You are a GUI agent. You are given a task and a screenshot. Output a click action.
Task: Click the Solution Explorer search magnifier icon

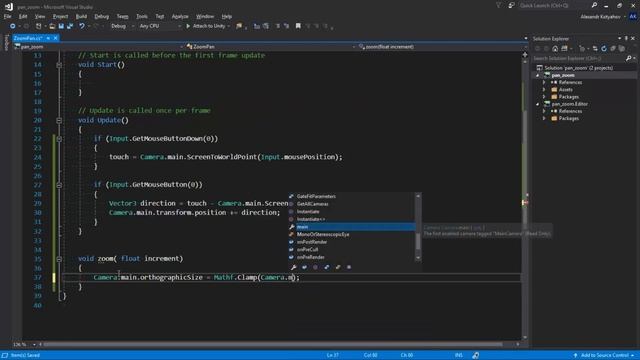coord(629,59)
